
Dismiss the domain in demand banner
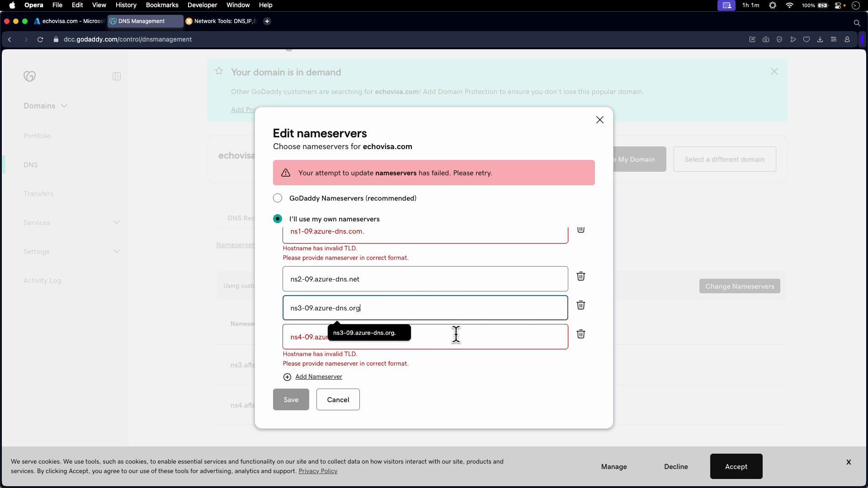[774, 71]
